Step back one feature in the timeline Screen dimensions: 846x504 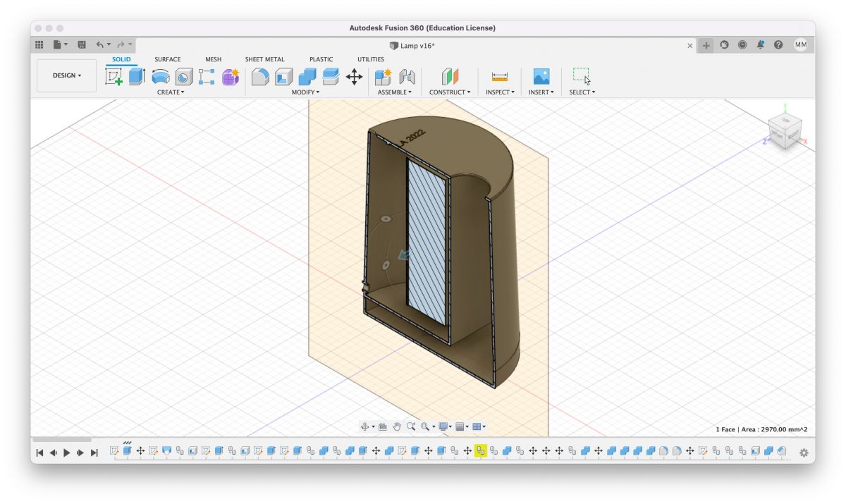tap(53, 453)
